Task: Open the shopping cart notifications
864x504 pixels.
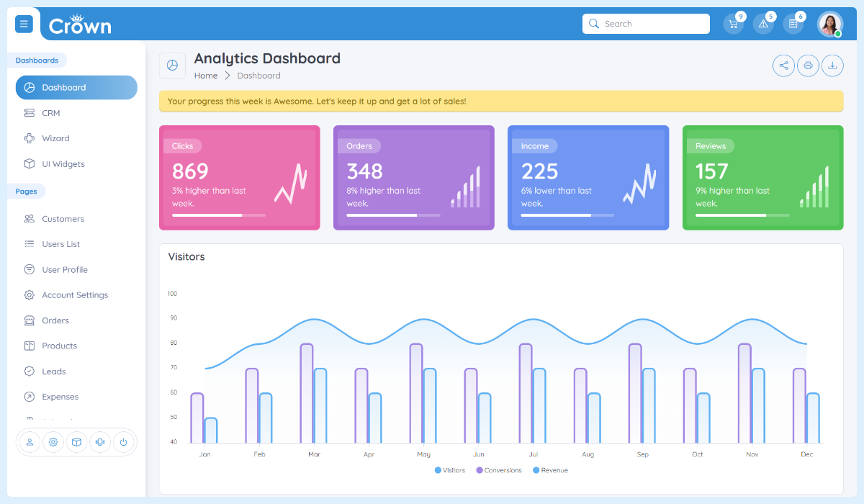Action: [734, 23]
